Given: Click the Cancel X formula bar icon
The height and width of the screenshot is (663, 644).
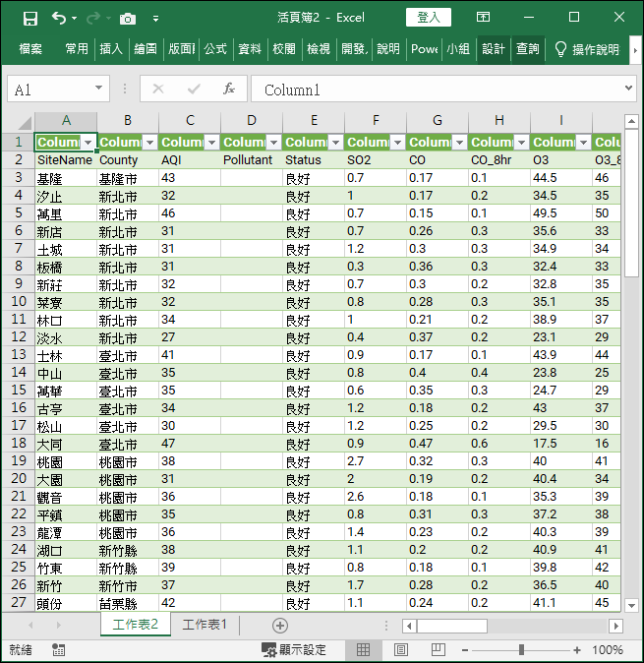Looking at the screenshot, I should coord(158,89).
